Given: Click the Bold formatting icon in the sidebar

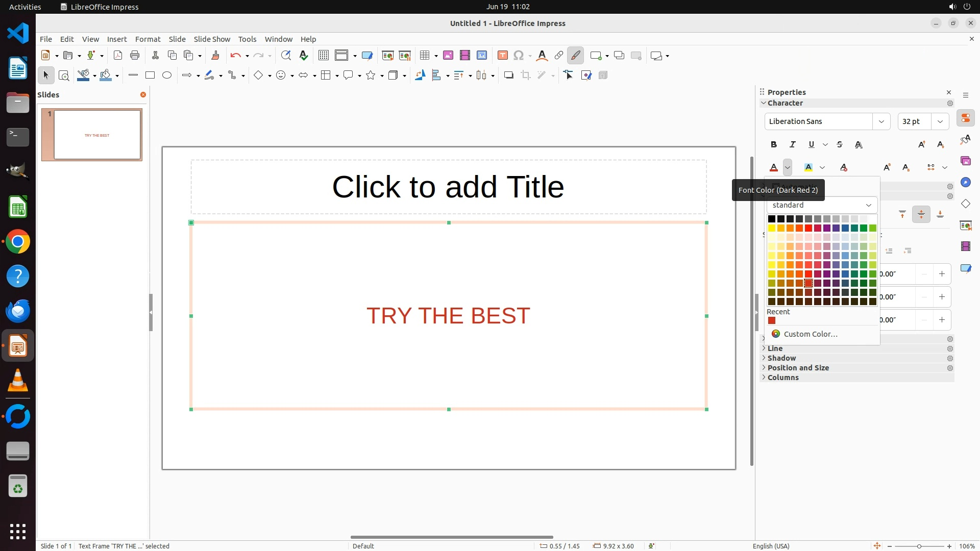Looking at the screenshot, I should coord(774,144).
